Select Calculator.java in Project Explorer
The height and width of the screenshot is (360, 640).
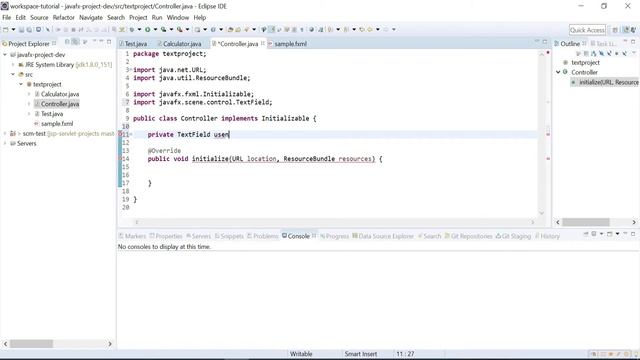click(x=60, y=94)
